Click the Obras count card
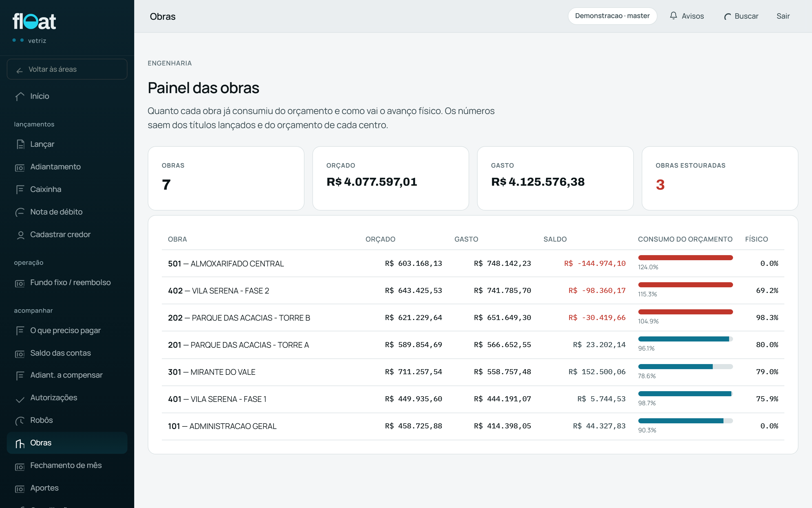 point(226,178)
